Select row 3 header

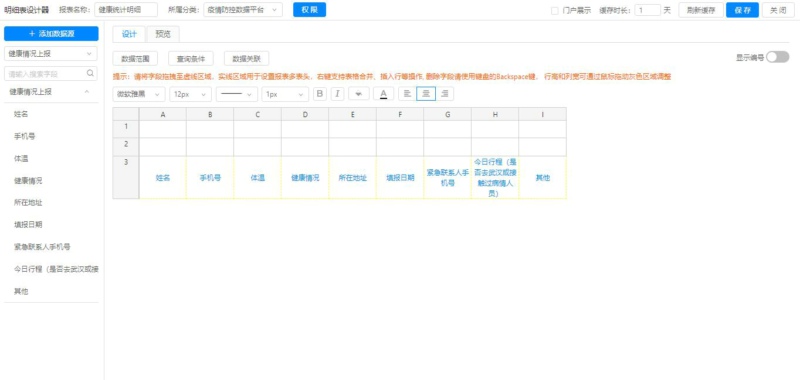click(126, 178)
